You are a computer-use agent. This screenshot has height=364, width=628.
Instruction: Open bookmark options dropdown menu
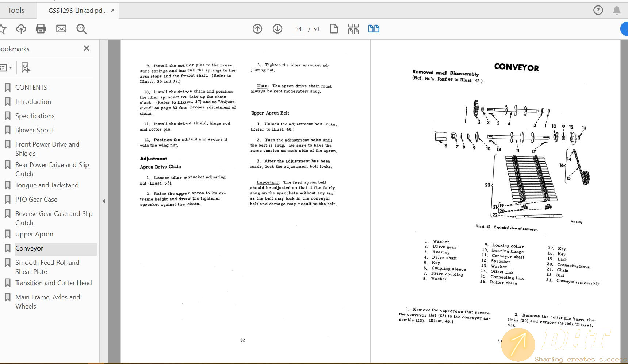click(x=6, y=67)
